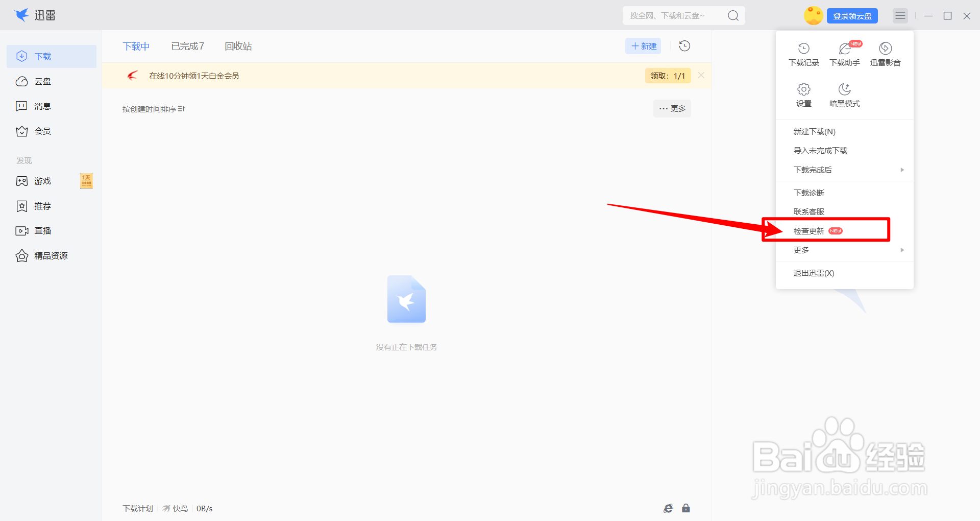Open the 下载 sidebar section
The width and height of the screenshot is (980, 521).
(x=52, y=56)
